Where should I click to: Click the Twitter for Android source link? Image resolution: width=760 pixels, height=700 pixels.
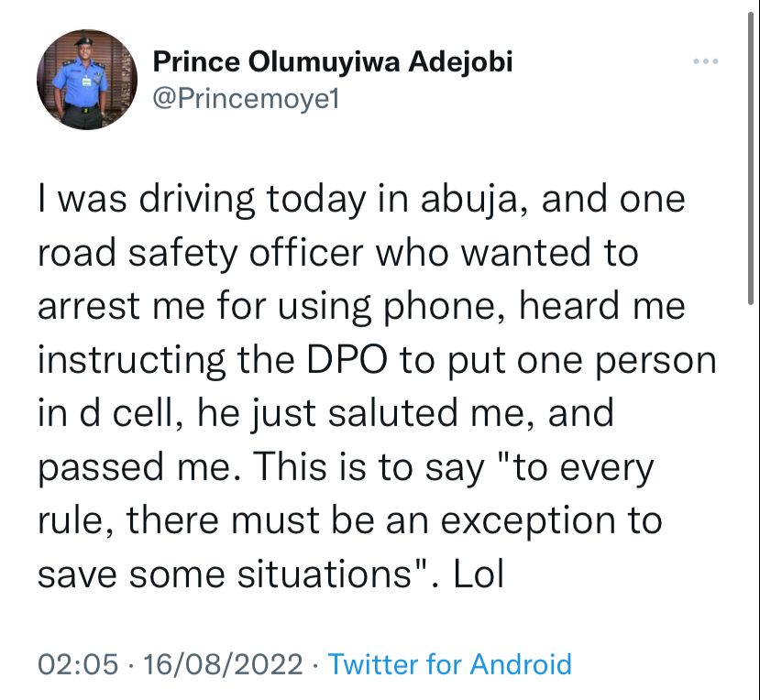[449, 664]
